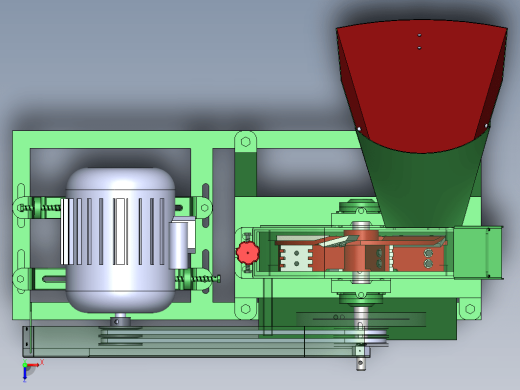Select the green discharge chute outlet

point(478,253)
